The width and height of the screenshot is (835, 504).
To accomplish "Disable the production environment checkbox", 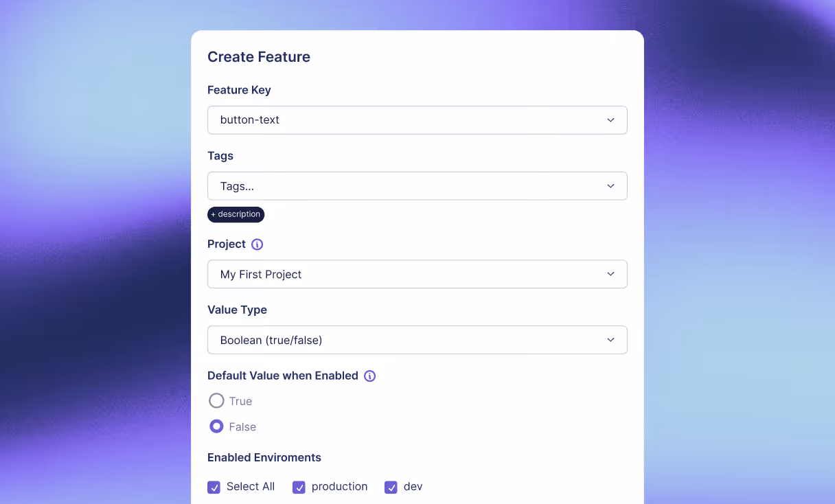I will pos(299,487).
